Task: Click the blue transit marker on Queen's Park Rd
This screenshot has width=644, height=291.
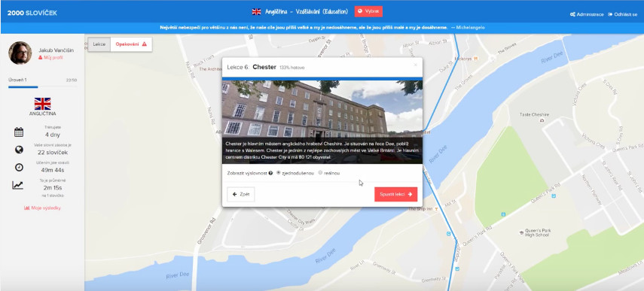Action: 504,214
